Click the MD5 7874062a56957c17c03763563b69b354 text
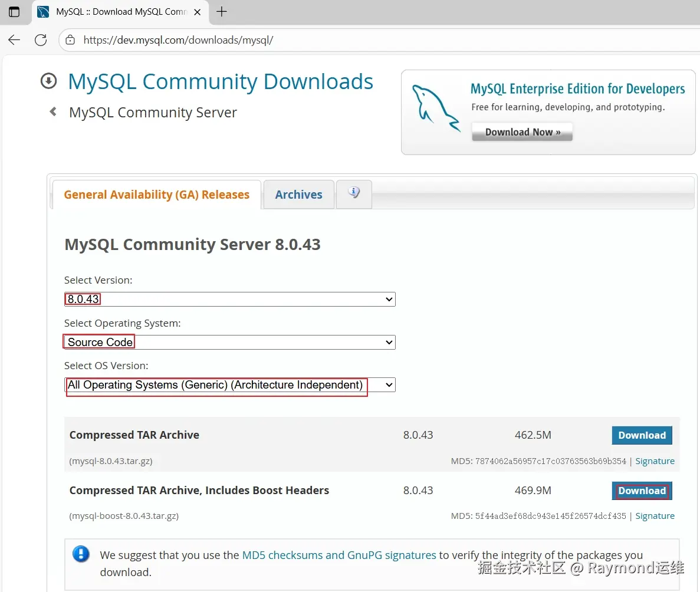Viewport: 700px width, 592px height. [x=538, y=461]
